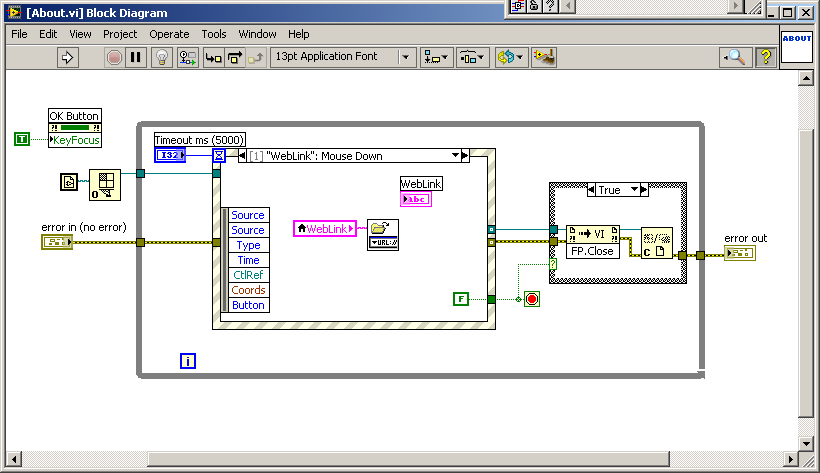Open the Help menu
The image size is (820, 473).
pos(299,34)
